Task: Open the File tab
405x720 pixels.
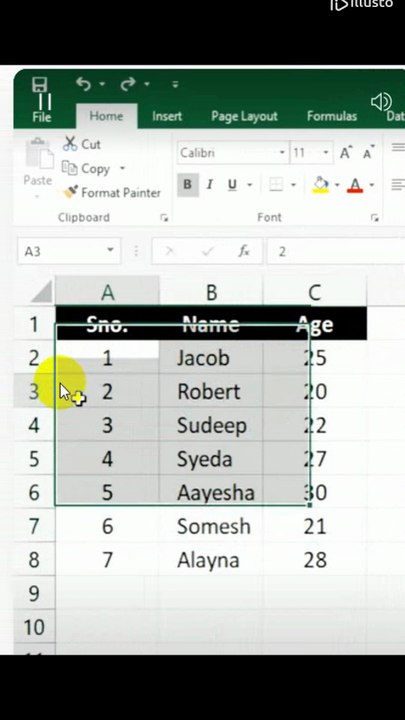Action: [41, 117]
